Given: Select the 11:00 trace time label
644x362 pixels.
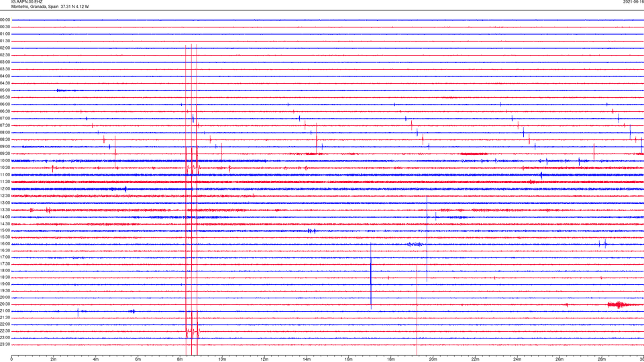Looking at the screenshot, I should (5, 174).
